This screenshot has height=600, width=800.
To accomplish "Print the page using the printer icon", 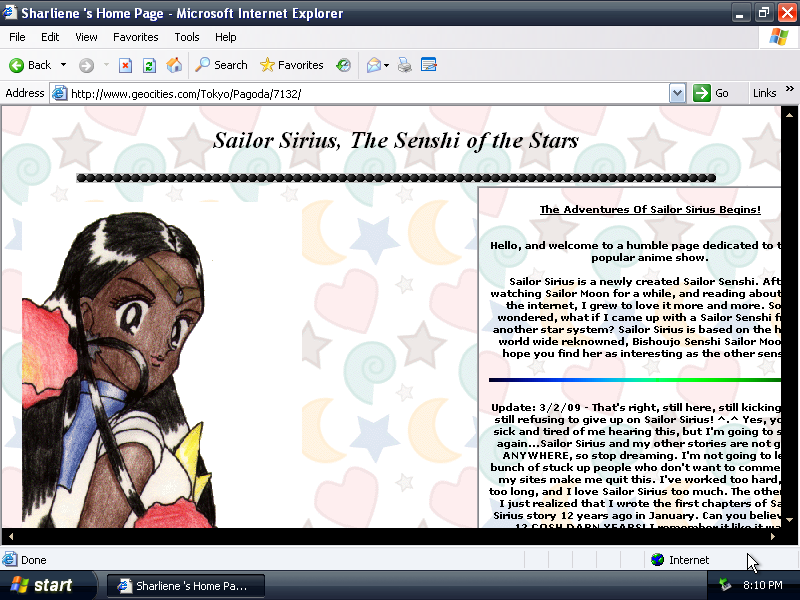I will tap(405, 65).
